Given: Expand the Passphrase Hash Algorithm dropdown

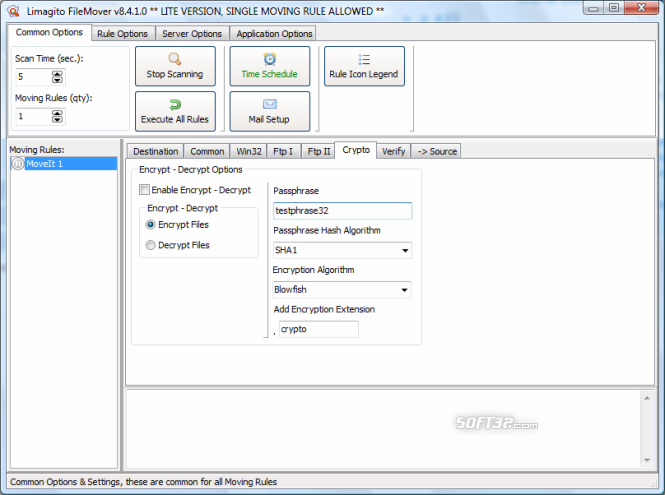Looking at the screenshot, I should tap(405, 250).
